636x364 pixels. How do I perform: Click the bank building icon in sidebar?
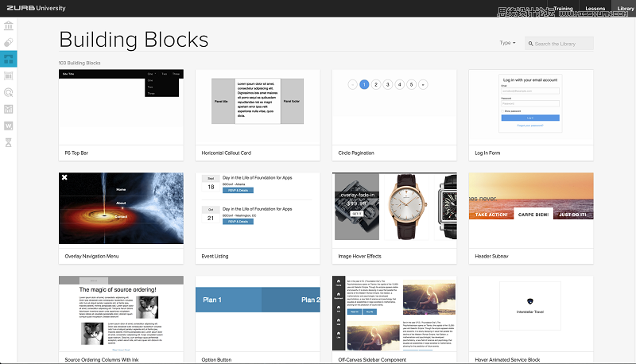tap(8, 25)
